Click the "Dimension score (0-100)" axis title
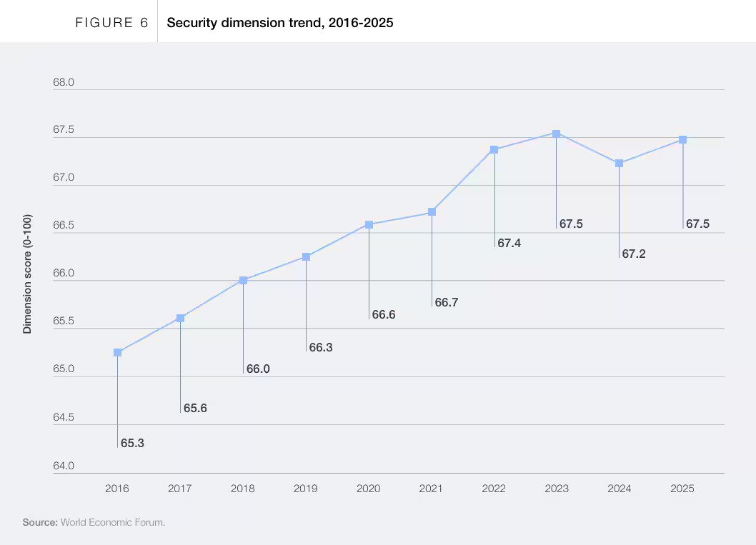The height and width of the screenshot is (545, 756). [x=27, y=274]
